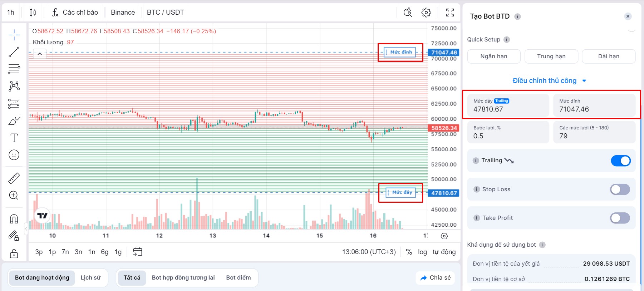This screenshot has height=291, width=644.
Task: Expand Điều chỉnh thủ công dropdown
Action: click(x=549, y=81)
